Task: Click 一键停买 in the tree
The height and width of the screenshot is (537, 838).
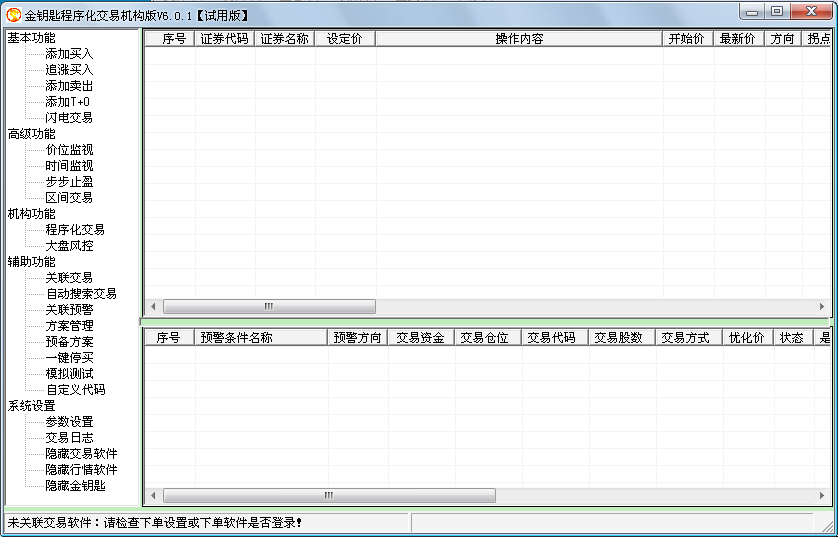Action: (x=69, y=358)
